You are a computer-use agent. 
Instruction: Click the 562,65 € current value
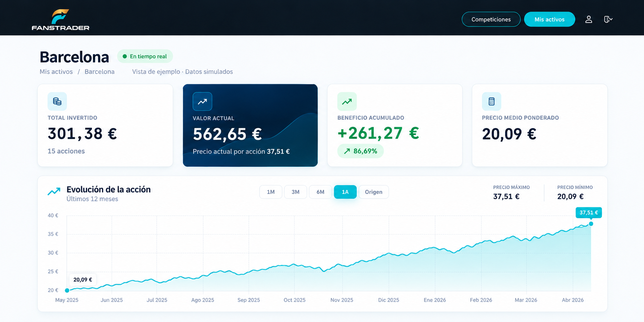[x=227, y=134]
